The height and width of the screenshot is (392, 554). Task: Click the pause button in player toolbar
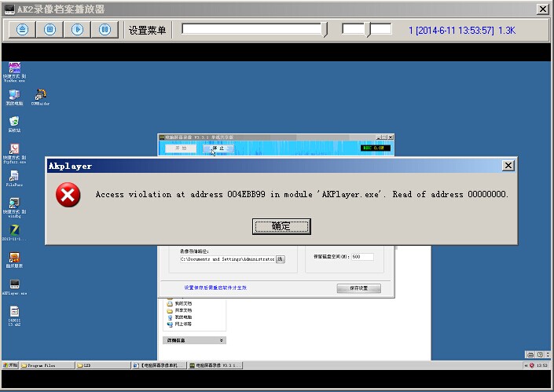pos(105,29)
